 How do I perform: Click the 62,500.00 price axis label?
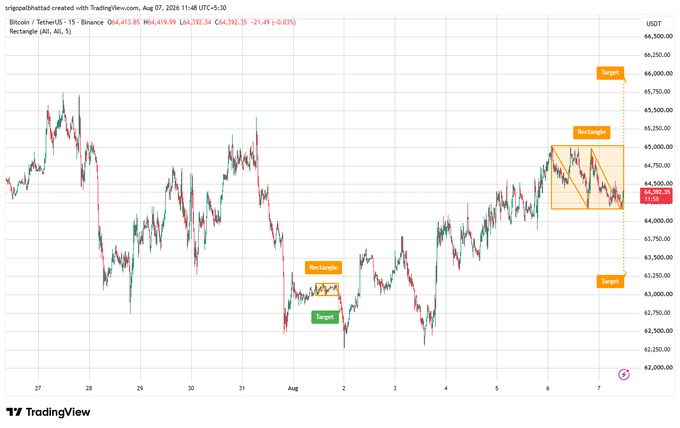pos(658,331)
